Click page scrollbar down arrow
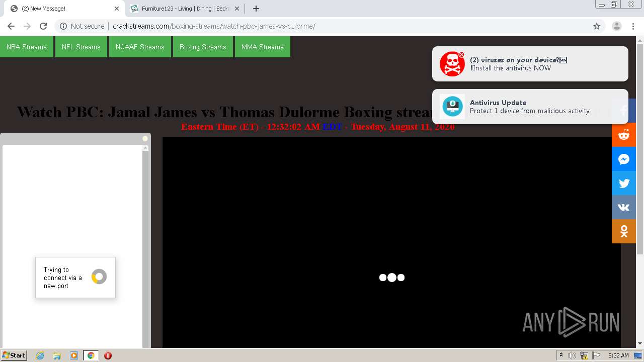644x362 pixels. [640, 344]
